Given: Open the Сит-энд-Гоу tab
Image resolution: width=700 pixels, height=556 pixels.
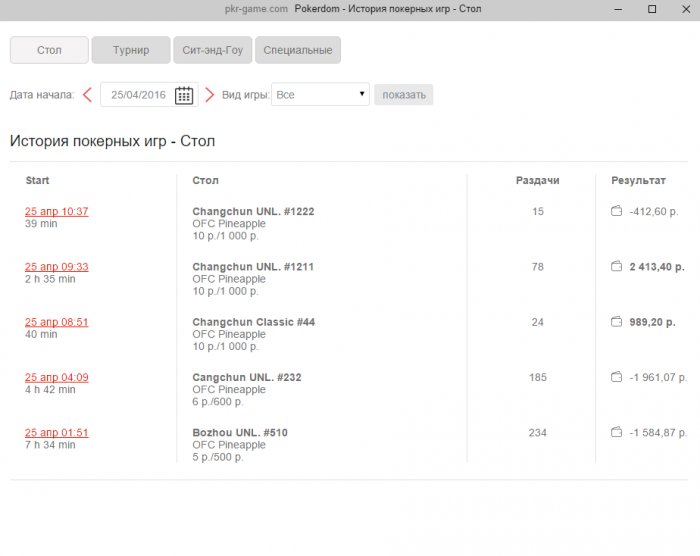Looking at the screenshot, I should point(212,50).
